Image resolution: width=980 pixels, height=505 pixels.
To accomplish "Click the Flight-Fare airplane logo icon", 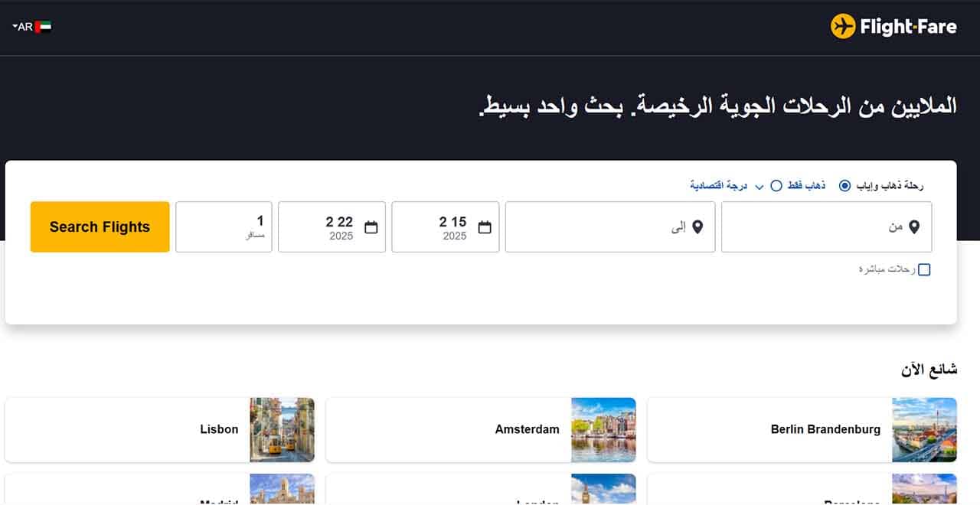I will (843, 27).
